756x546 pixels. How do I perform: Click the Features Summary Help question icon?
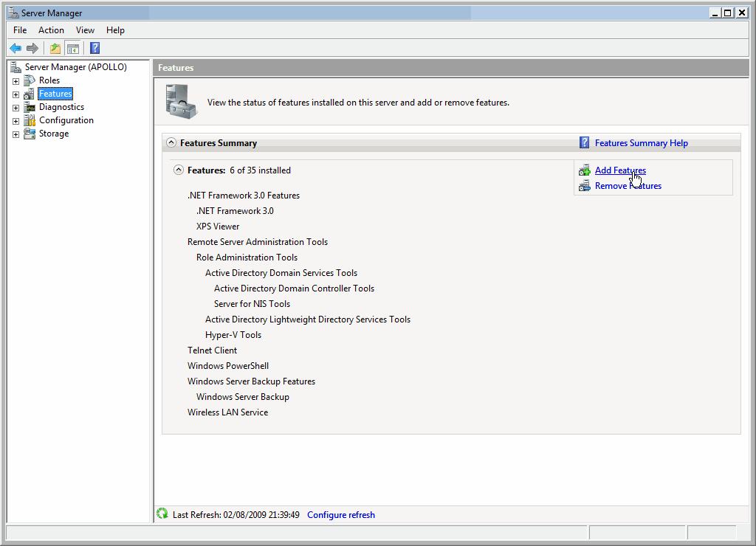[x=585, y=142]
